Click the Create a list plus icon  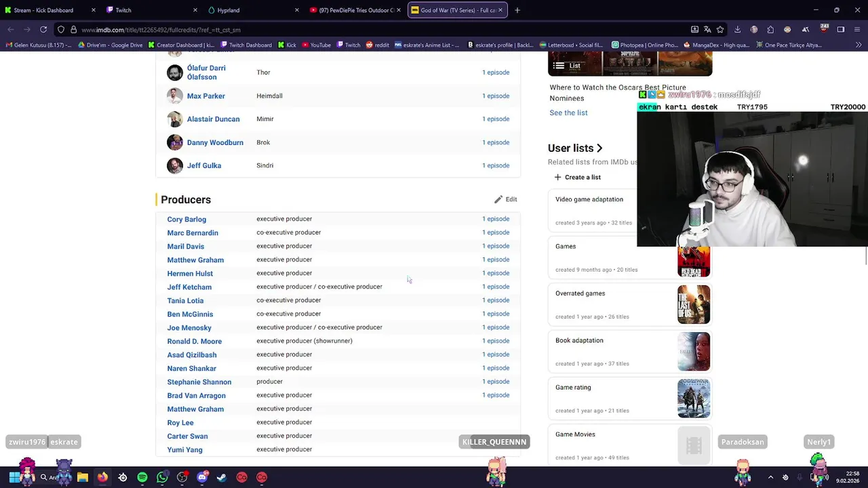557,177
